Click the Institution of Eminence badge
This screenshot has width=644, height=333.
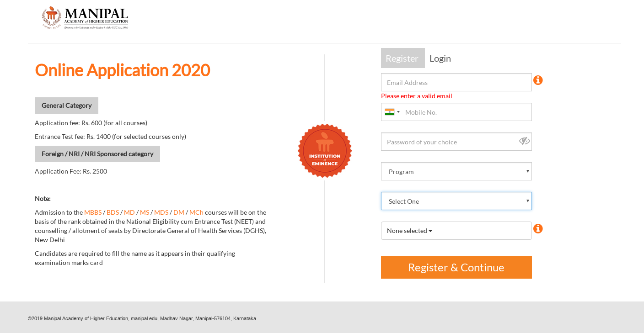pos(325,151)
